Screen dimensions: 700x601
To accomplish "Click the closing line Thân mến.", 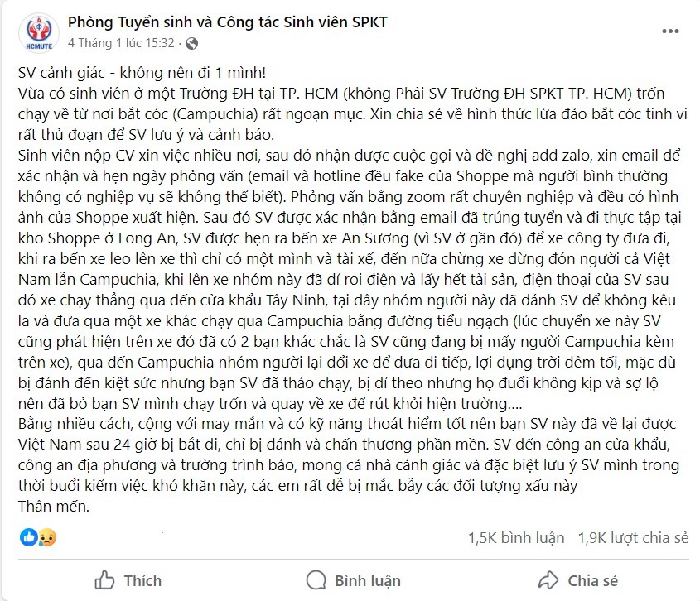I will pyautogui.click(x=54, y=506).
